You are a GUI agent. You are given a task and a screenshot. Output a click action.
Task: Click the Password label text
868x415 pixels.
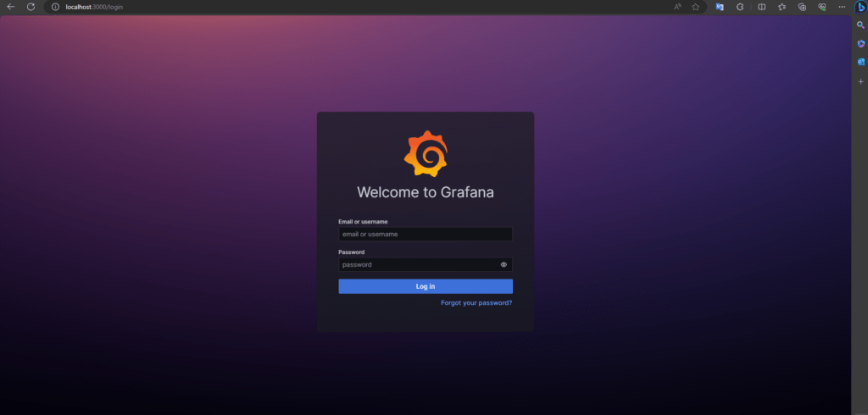[352, 252]
